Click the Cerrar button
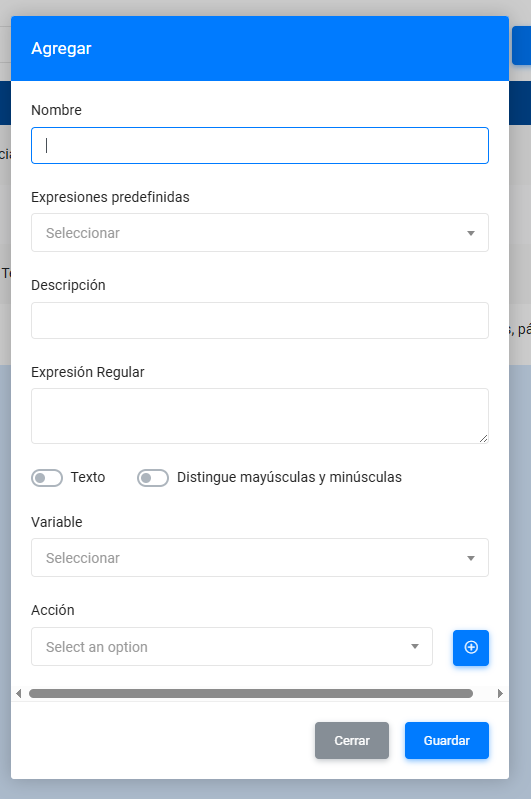The width and height of the screenshot is (531, 799). 352,740
